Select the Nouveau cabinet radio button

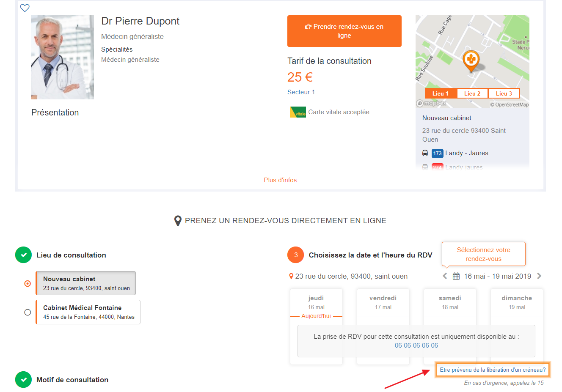28,283
